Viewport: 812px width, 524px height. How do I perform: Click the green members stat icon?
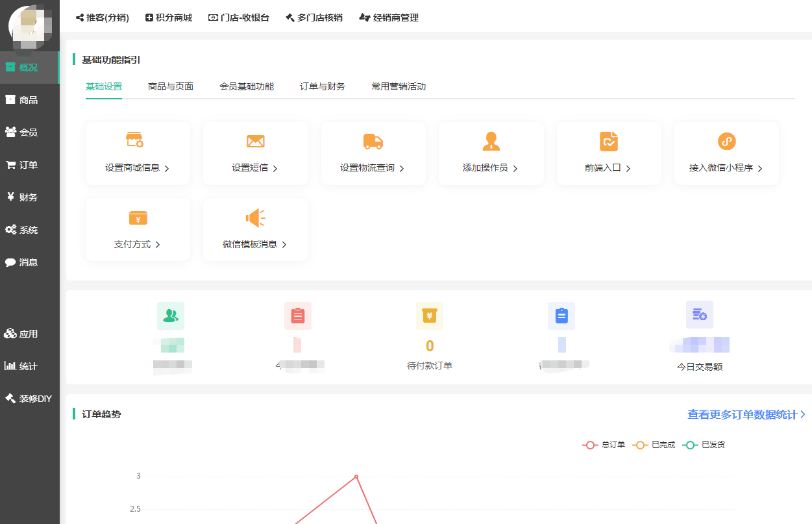point(171,316)
